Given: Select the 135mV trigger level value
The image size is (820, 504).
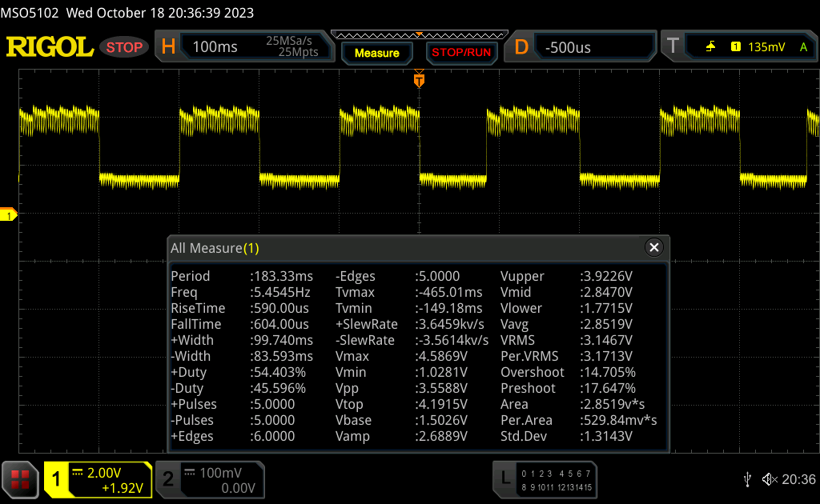Looking at the screenshot, I should [x=766, y=47].
